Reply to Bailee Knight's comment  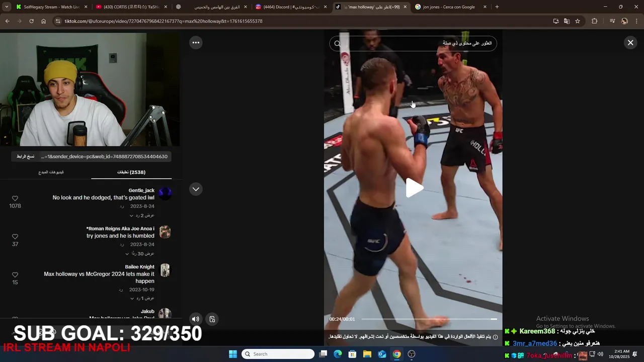click(121, 290)
